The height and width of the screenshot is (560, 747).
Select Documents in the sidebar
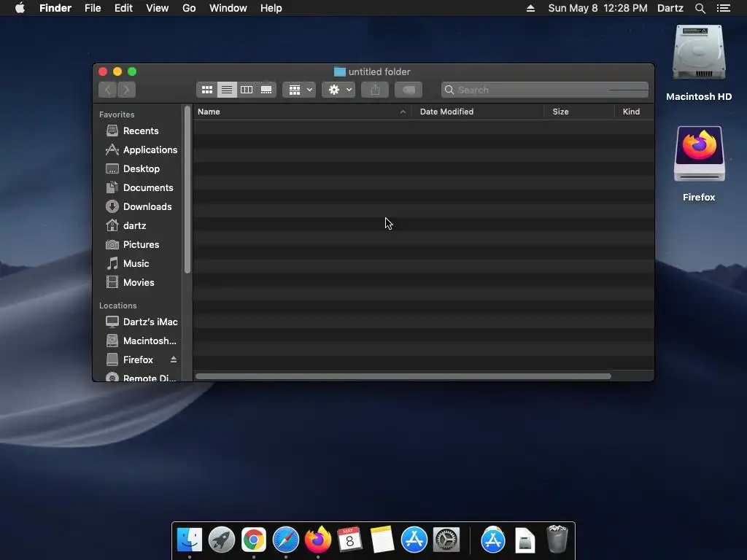click(139, 187)
